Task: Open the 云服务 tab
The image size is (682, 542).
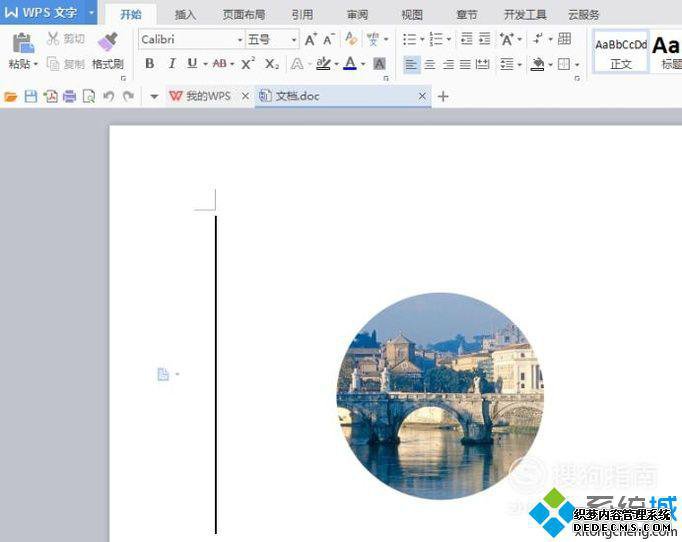Action: [584, 15]
